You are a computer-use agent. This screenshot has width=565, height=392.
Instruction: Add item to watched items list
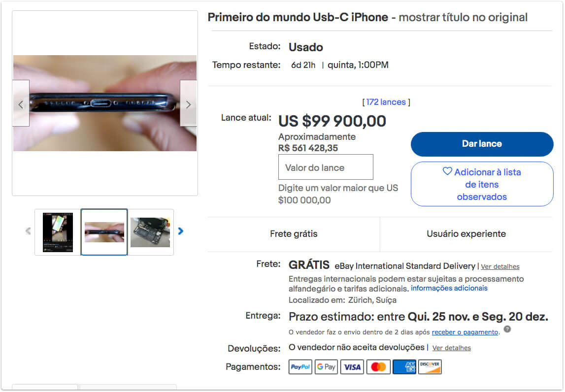pyautogui.click(x=482, y=184)
